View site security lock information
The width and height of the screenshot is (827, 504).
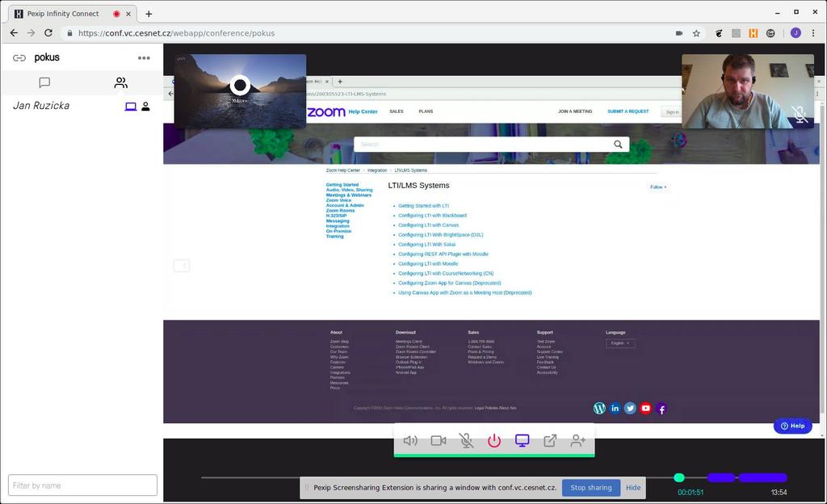coord(69,32)
